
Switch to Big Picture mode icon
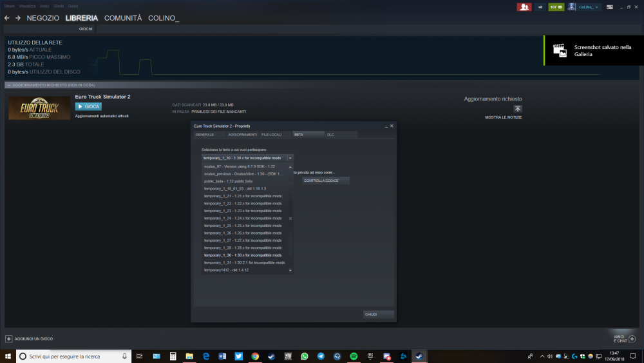click(610, 7)
